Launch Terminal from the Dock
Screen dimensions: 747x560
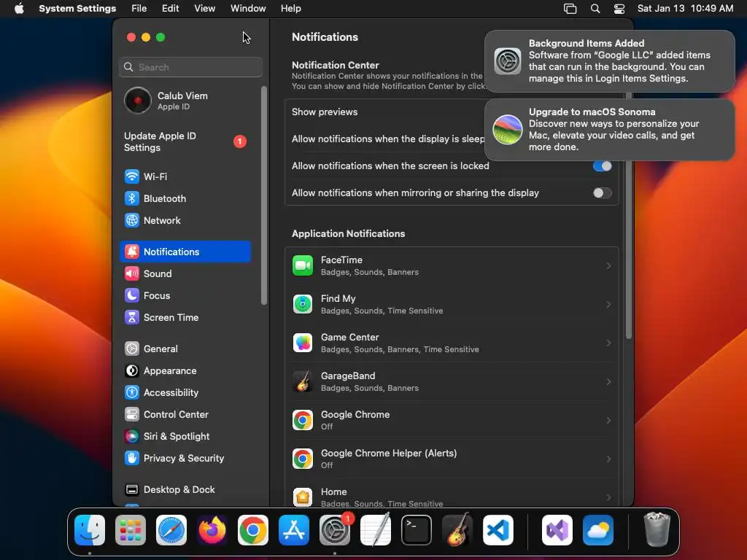coord(417,530)
